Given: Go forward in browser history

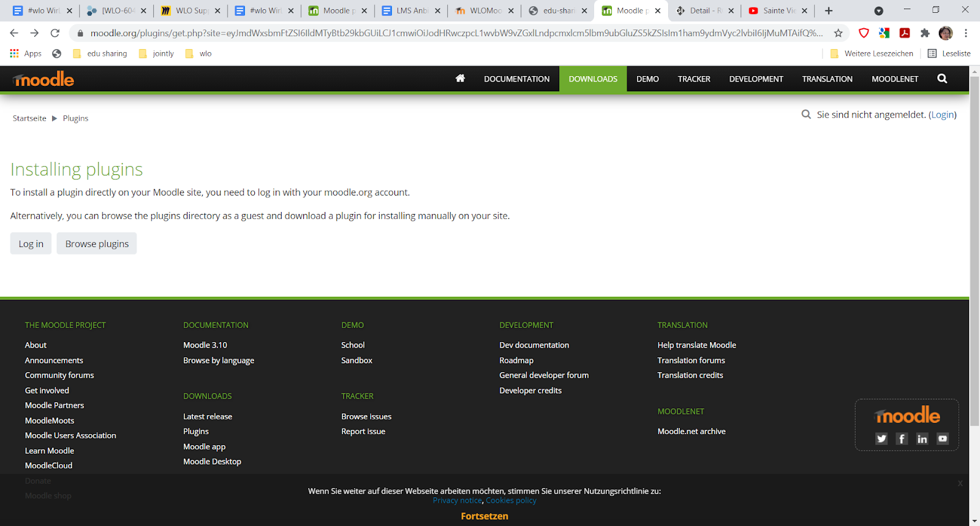Looking at the screenshot, I should [x=34, y=33].
